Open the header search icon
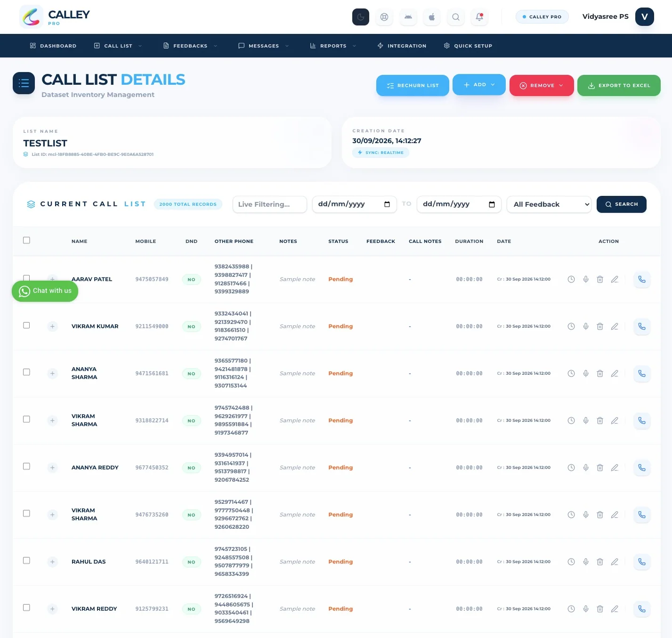The image size is (672, 638). pos(456,17)
